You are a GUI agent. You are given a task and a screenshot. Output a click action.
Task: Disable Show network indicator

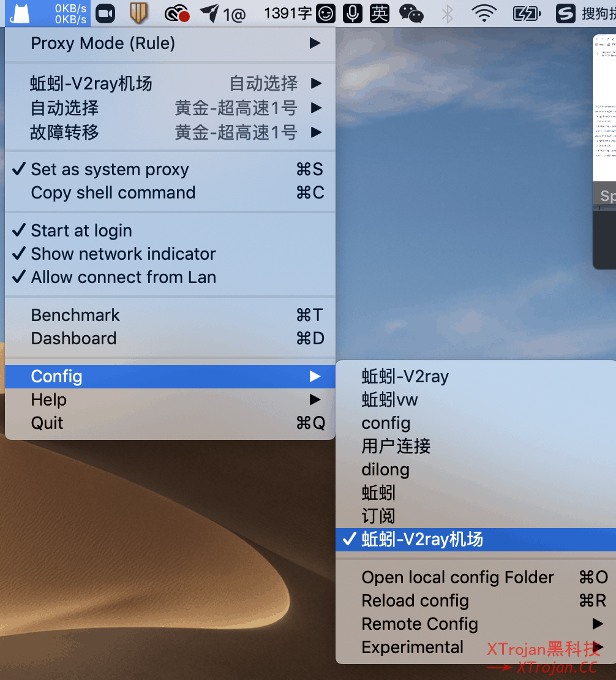tap(170, 254)
